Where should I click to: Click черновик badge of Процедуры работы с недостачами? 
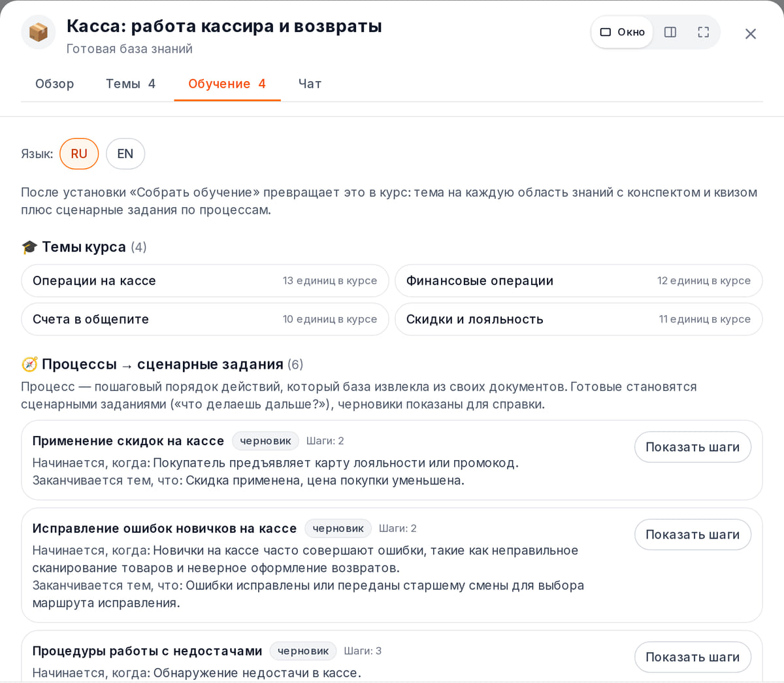303,651
